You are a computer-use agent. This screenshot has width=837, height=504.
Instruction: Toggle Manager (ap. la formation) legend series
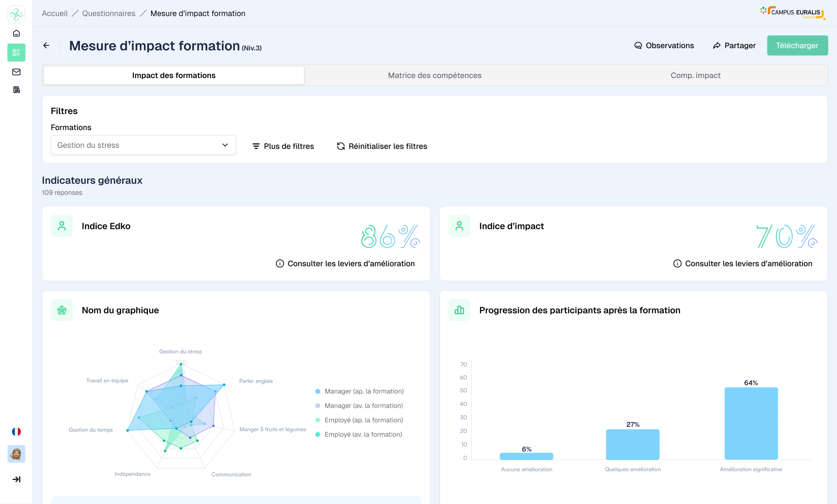(363, 391)
